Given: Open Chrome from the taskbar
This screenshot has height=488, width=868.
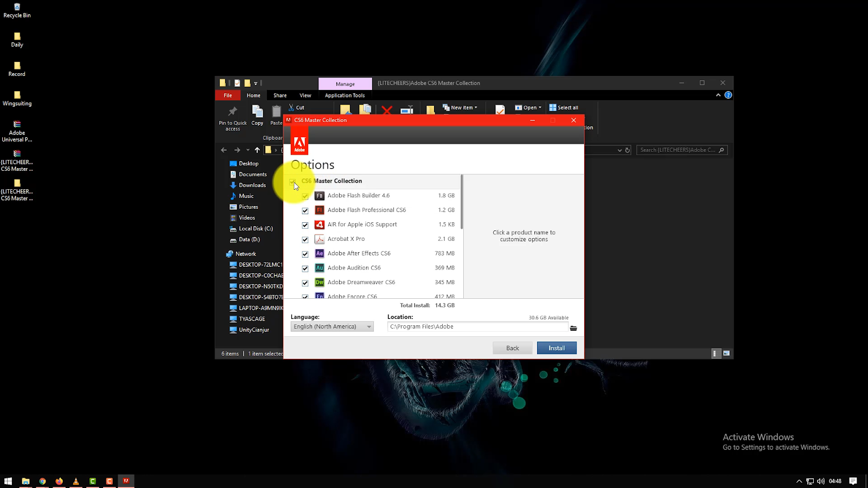Looking at the screenshot, I should click(42, 481).
